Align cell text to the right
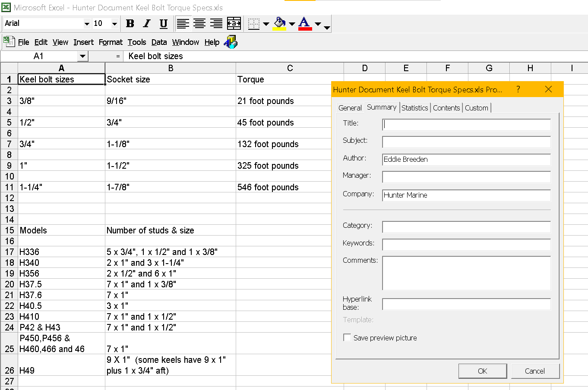 [216, 24]
